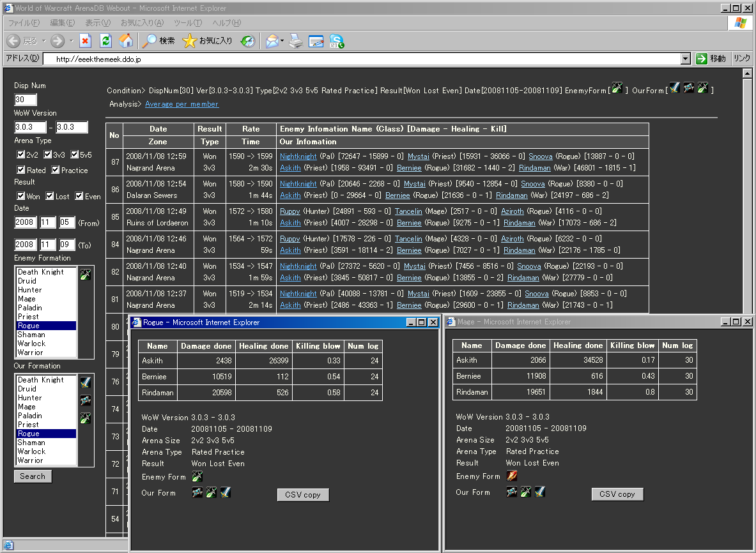Click the Enemy Form icon in Mage window
This screenshot has width=756, height=553.
point(511,476)
